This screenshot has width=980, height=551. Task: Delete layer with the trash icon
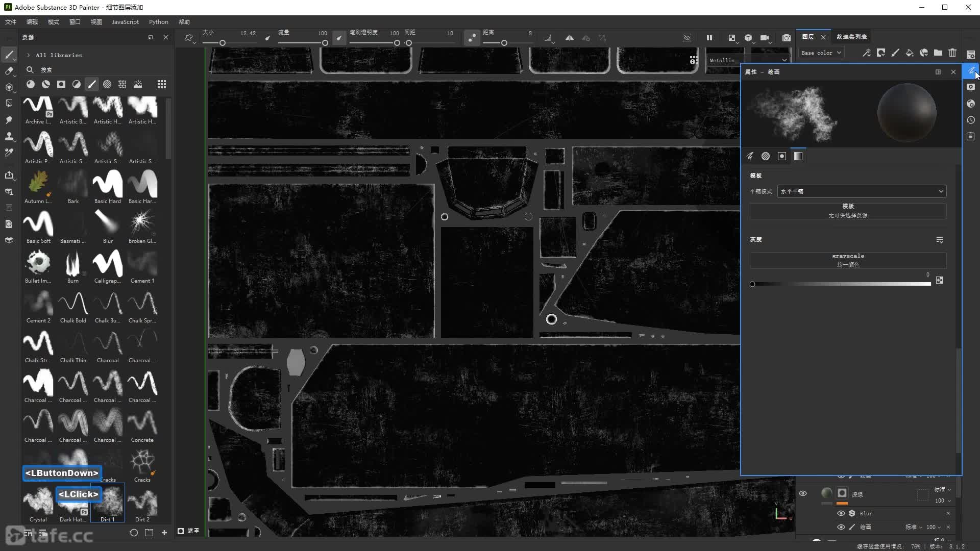click(952, 53)
